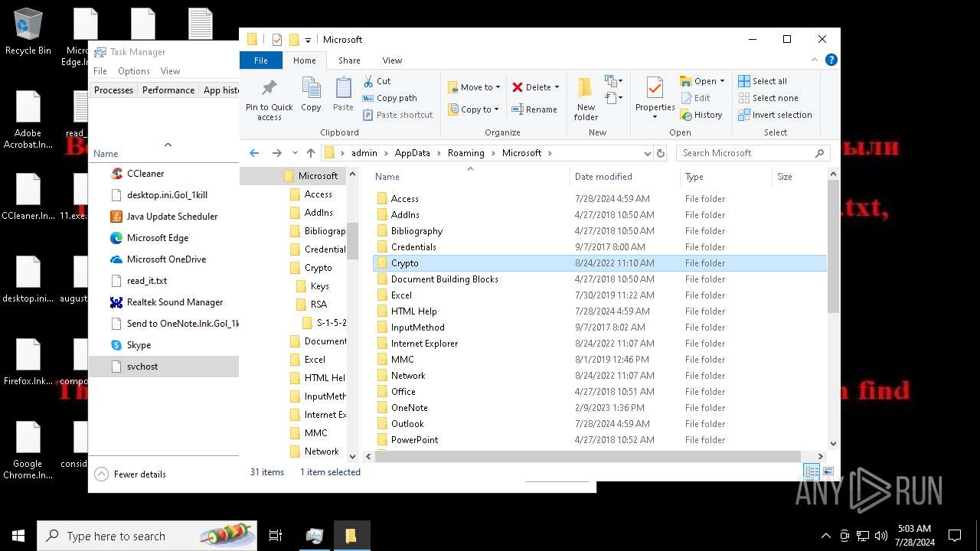Select OneNote folder row
Image resolution: width=980 pixels, height=551 pixels.
tap(600, 408)
